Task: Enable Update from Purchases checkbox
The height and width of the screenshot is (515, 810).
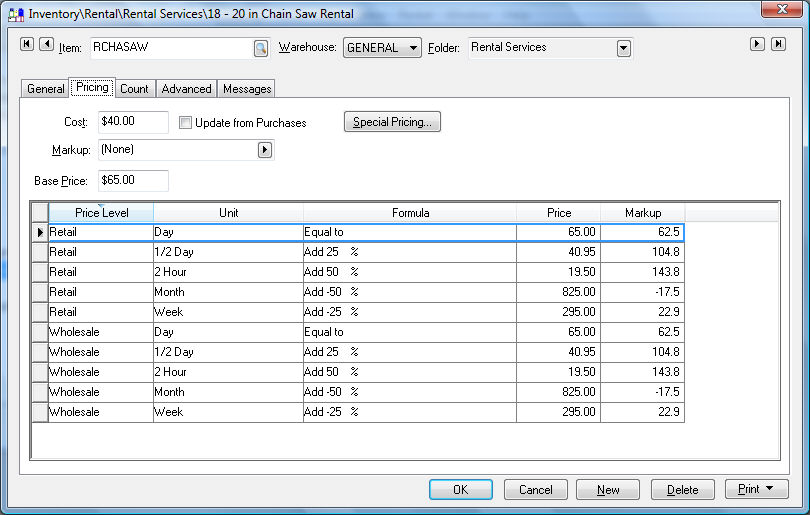Action: [x=186, y=123]
